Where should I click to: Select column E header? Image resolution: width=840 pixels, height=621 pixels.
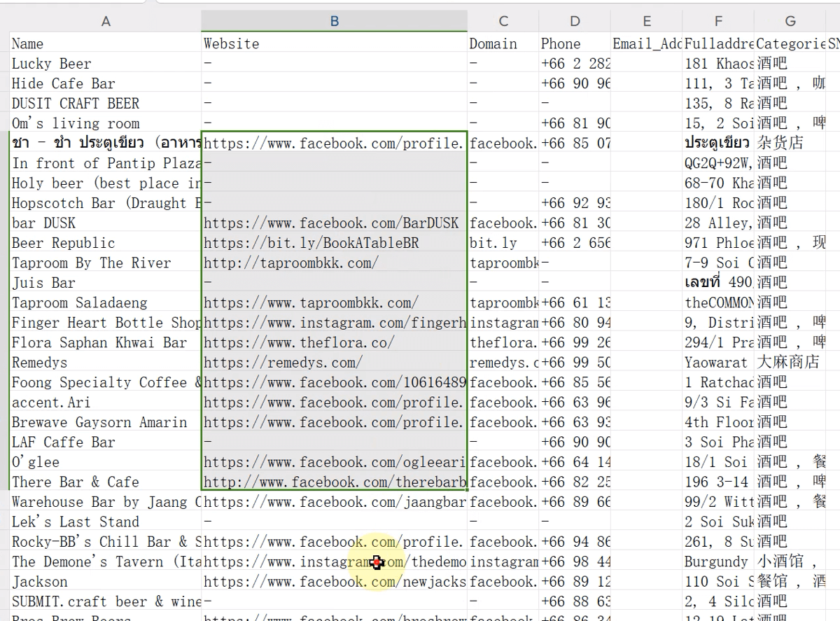[x=647, y=22]
